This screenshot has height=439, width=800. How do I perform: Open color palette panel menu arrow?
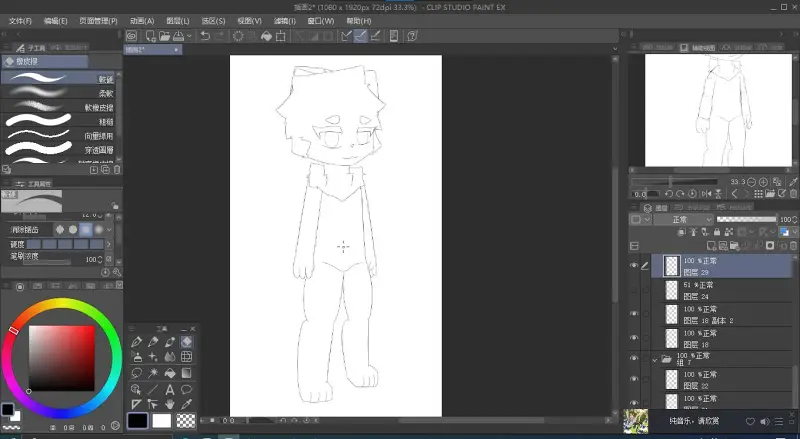119,285
